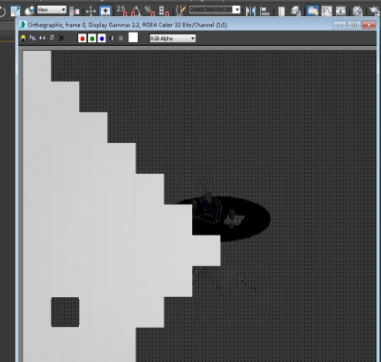The height and width of the screenshot is (362, 381).
Task: Toggle percent snap
Action: point(149,11)
